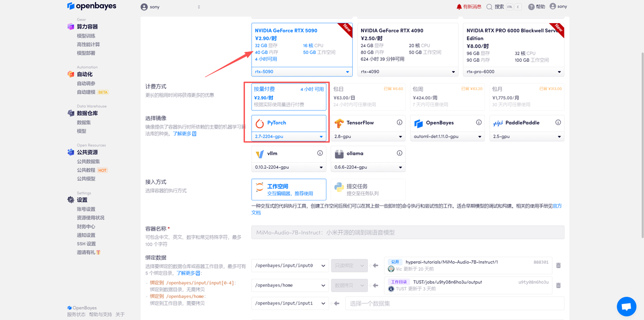Image resolution: width=644 pixels, height=320 pixels.
Task: Click the search magnifier icon
Action: [x=490, y=7]
